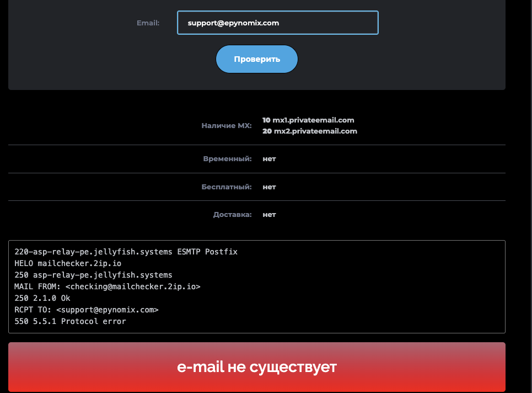The height and width of the screenshot is (393, 532).
Task: Click the 250 asp-relay-pe.jellyfish.systems line
Action: [x=93, y=275]
